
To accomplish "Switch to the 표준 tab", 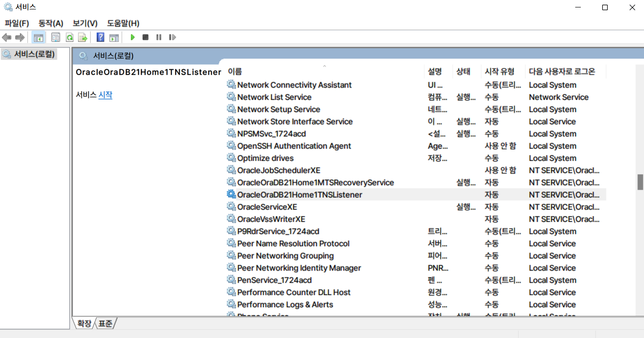I will [x=105, y=324].
